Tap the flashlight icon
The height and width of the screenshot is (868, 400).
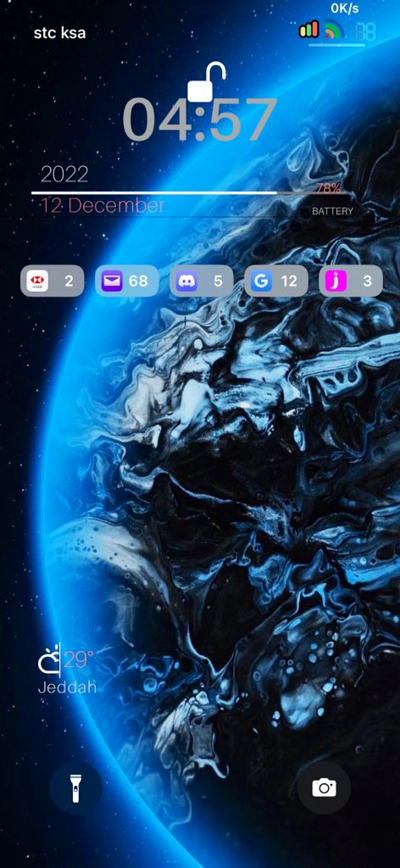75,787
